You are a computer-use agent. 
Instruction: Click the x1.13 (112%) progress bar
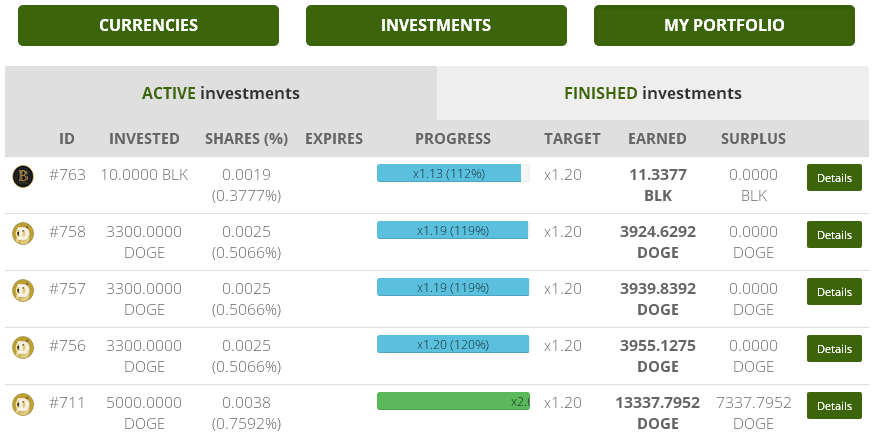[452, 173]
